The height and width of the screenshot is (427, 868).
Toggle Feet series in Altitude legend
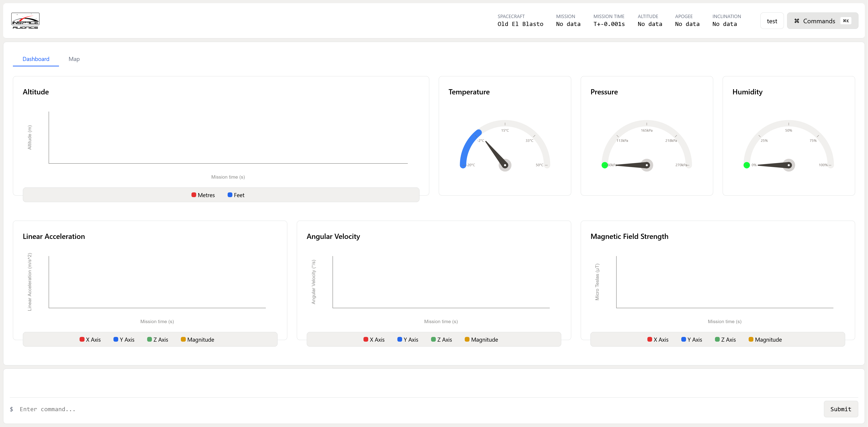236,195
